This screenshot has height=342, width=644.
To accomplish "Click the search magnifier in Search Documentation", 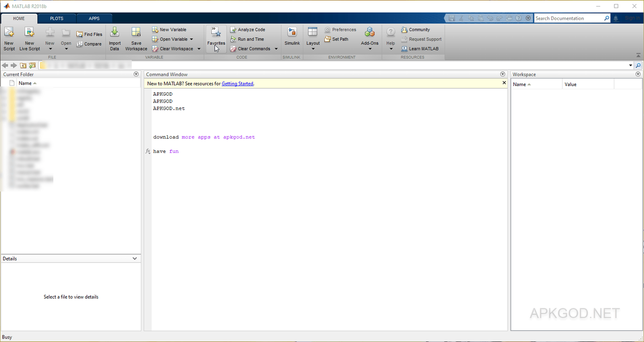I will 607,18.
